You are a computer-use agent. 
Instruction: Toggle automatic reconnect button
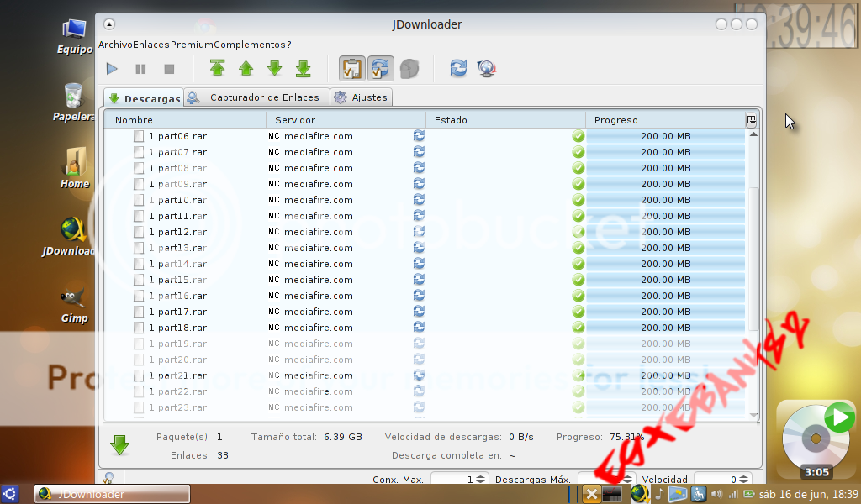(381, 69)
